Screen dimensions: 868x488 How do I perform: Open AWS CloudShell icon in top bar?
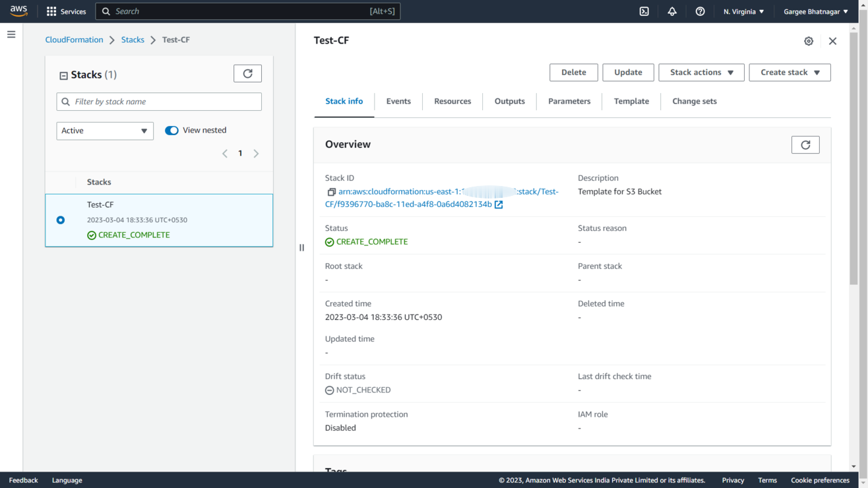pos(644,11)
